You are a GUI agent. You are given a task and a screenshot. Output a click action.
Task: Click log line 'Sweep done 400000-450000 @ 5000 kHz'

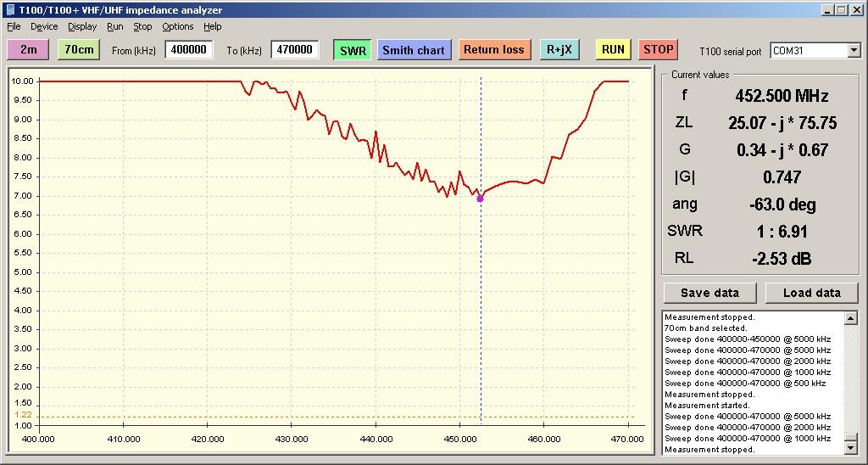(x=748, y=339)
